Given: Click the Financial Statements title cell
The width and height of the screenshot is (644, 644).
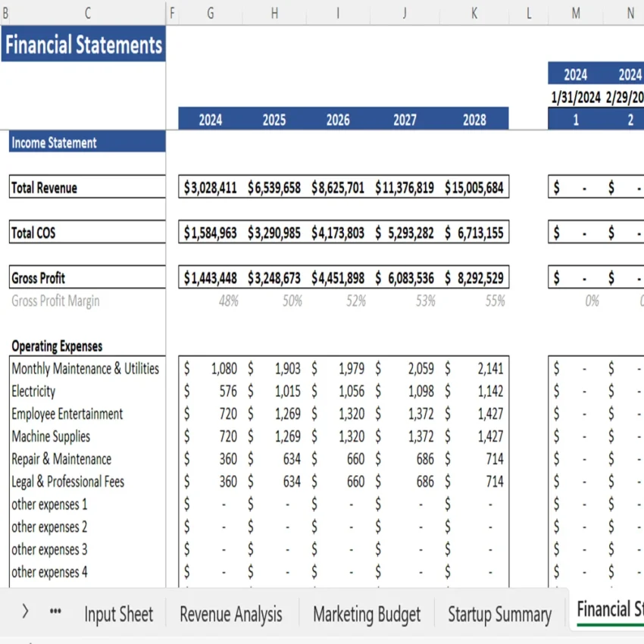Looking at the screenshot, I should pyautogui.click(x=83, y=45).
